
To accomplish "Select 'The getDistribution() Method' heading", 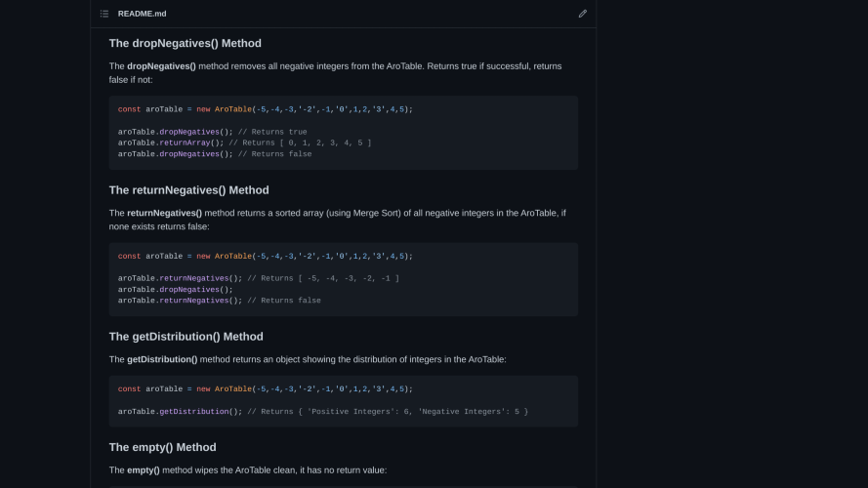I will click(x=186, y=337).
